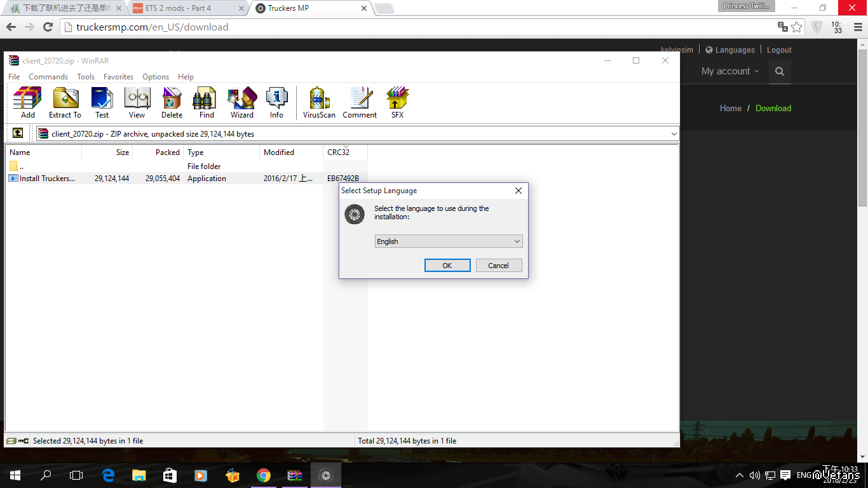This screenshot has width=868, height=488.
Task: Sort files by the Size column
Action: tap(107, 152)
